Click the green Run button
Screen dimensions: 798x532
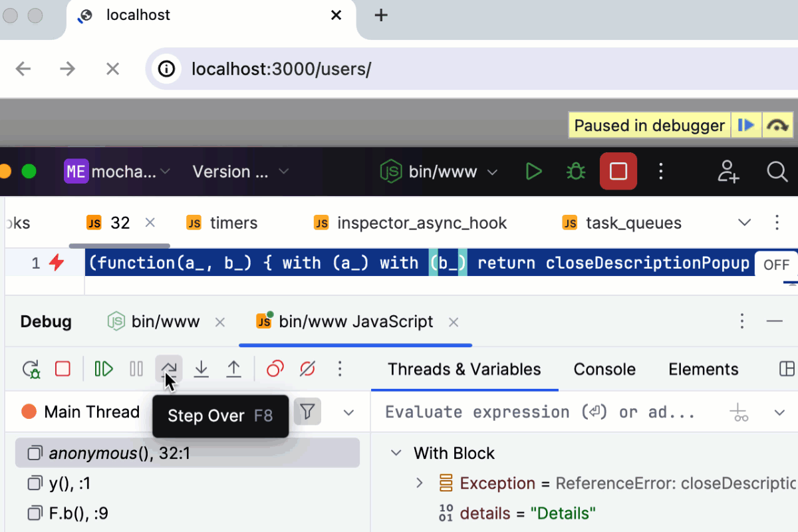tap(533, 172)
